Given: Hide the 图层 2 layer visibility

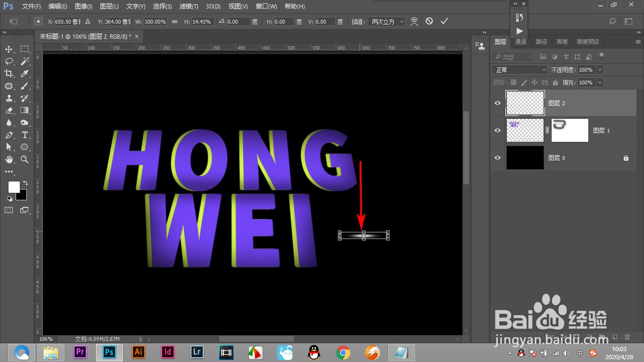Looking at the screenshot, I should pos(497,103).
